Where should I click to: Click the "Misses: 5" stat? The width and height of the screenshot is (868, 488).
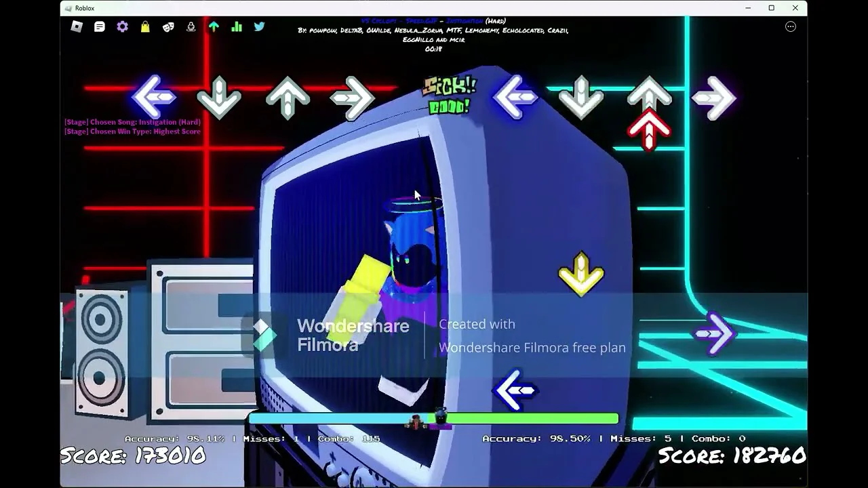point(641,439)
